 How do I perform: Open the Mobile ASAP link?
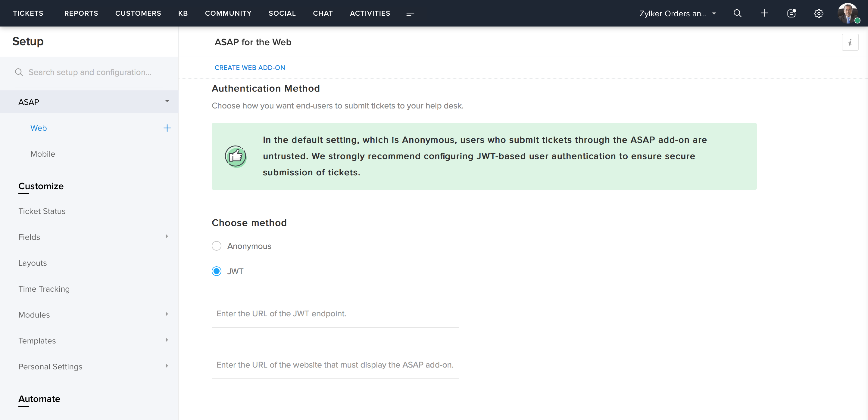point(43,154)
